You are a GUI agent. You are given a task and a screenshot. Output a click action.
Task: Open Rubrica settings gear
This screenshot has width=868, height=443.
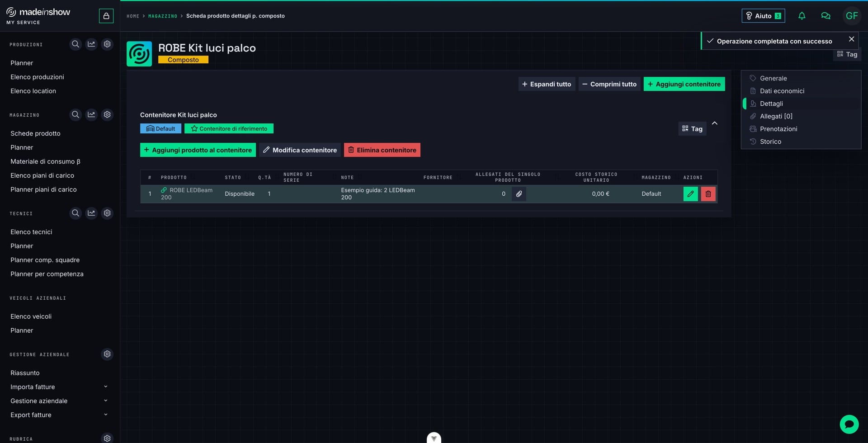click(x=107, y=438)
